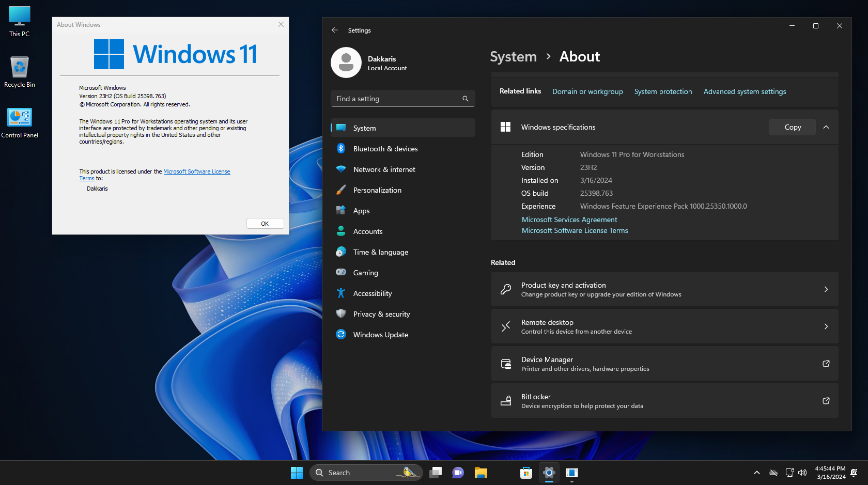This screenshot has height=485, width=868.
Task: Click the Settings back arrow
Action: (x=335, y=30)
